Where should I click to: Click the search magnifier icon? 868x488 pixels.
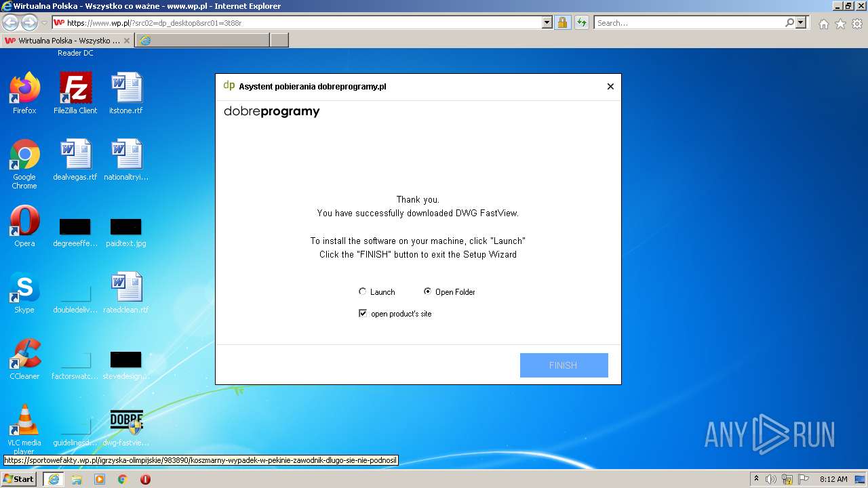[x=789, y=22]
